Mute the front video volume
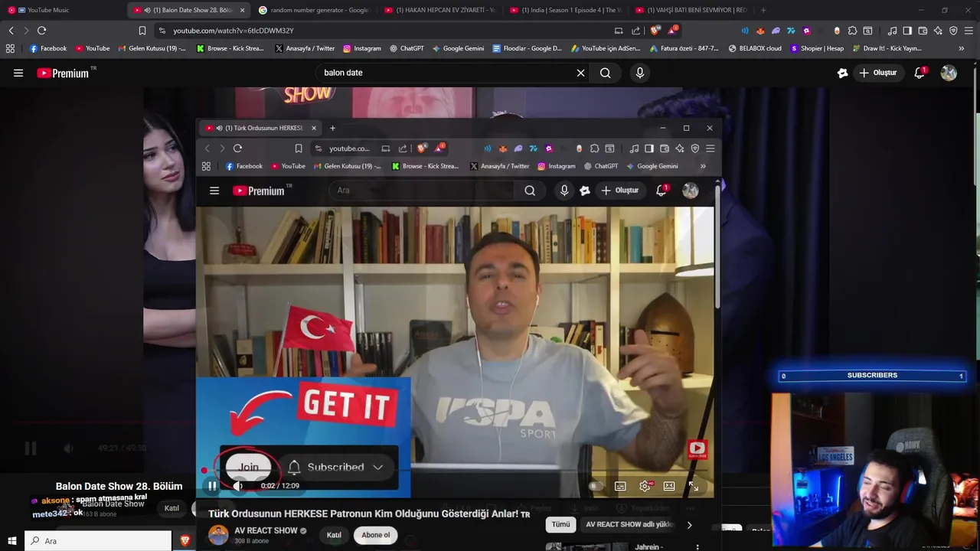The height and width of the screenshot is (551, 980). (x=238, y=485)
